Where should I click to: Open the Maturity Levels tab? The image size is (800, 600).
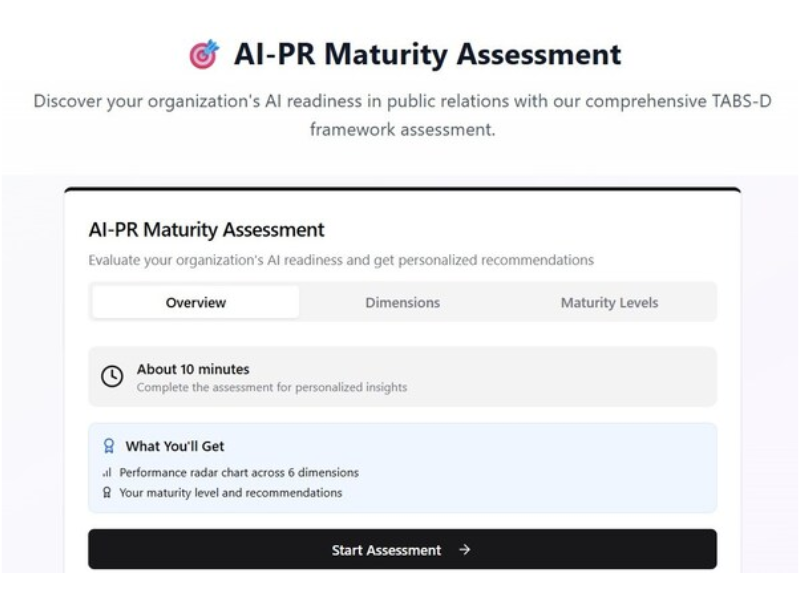point(609,302)
